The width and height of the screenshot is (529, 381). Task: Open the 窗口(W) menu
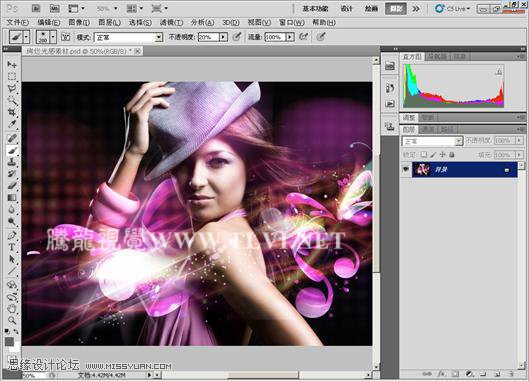click(x=292, y=23)
